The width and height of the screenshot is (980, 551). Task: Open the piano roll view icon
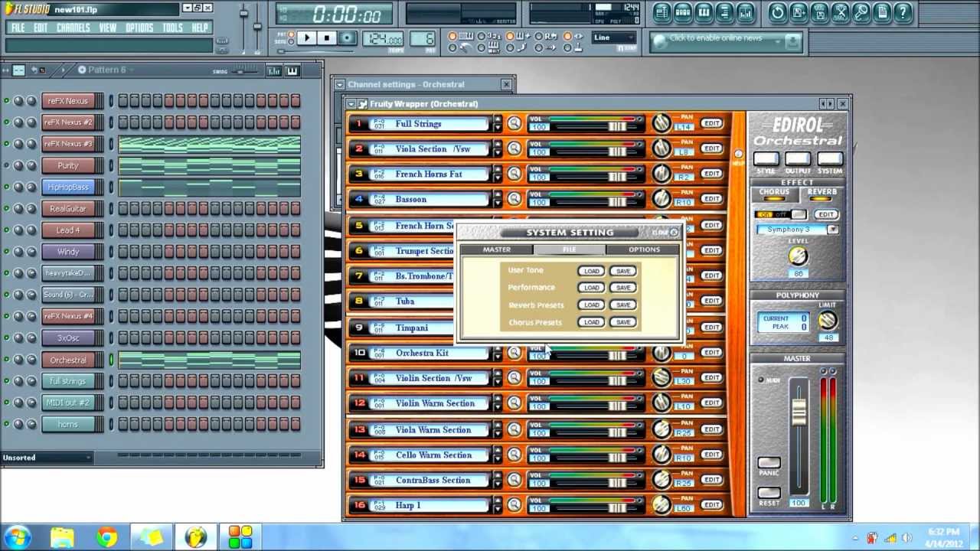click(x=704, y=12)
